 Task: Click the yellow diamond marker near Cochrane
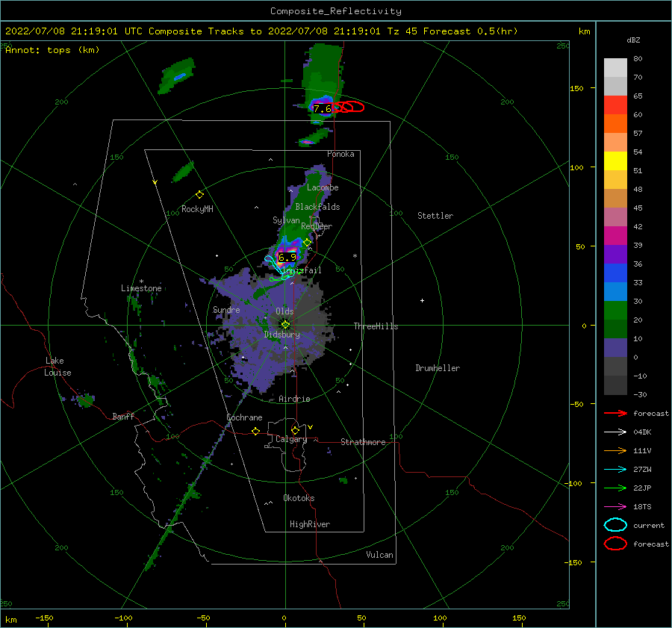[256, 431]
